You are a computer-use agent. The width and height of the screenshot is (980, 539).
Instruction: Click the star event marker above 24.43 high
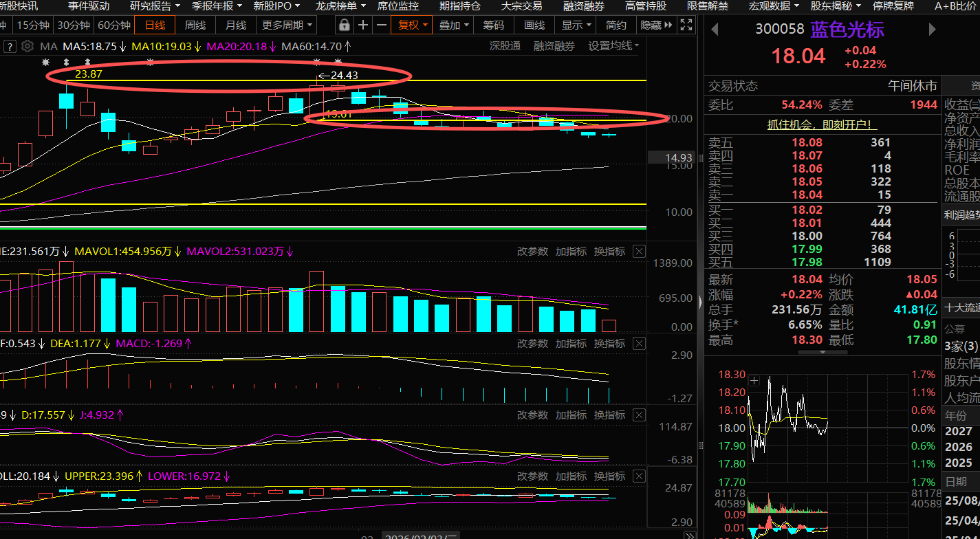pyautogui.click(x=317, y=63)
